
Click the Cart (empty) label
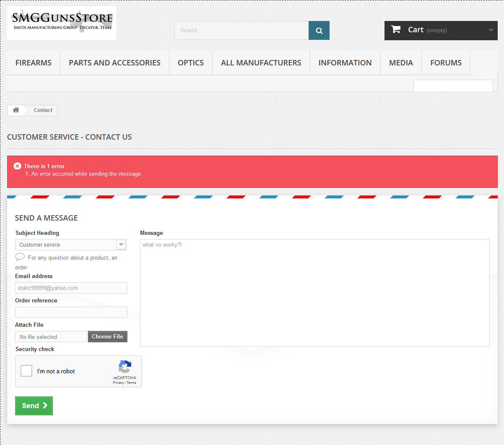[x=427, y=30]
